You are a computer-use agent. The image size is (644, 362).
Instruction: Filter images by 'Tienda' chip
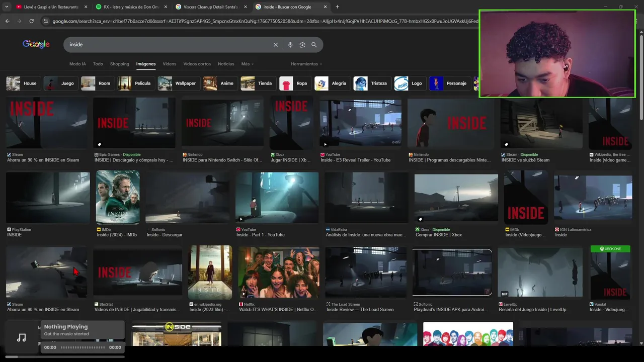coord(258,83)
